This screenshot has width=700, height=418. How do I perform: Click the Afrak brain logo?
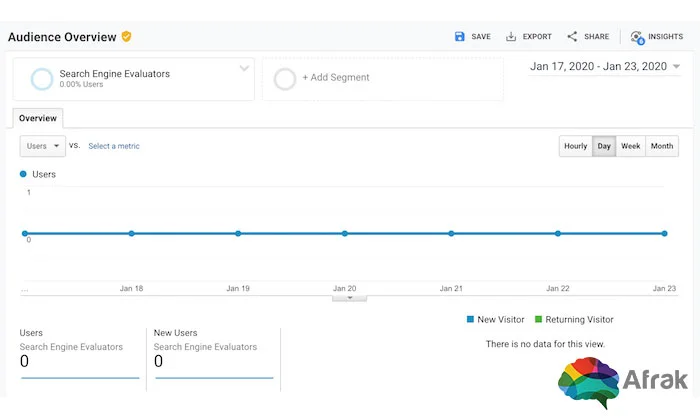pos(588,382)
